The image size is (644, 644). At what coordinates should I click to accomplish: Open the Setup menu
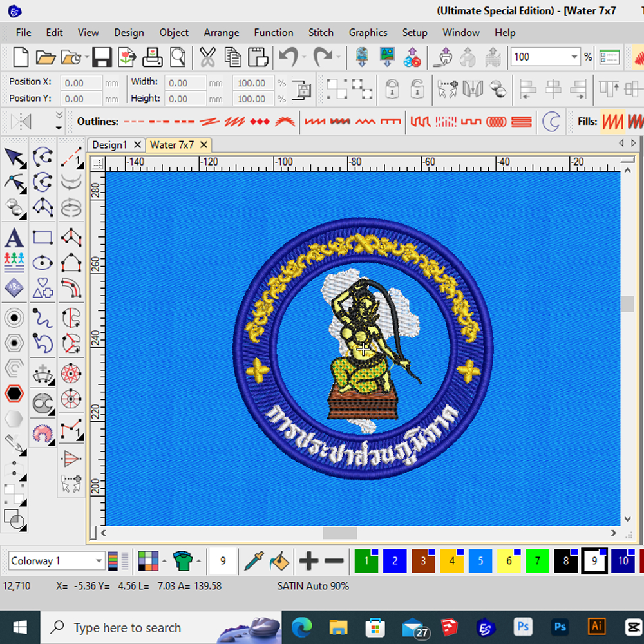point(414,32)
